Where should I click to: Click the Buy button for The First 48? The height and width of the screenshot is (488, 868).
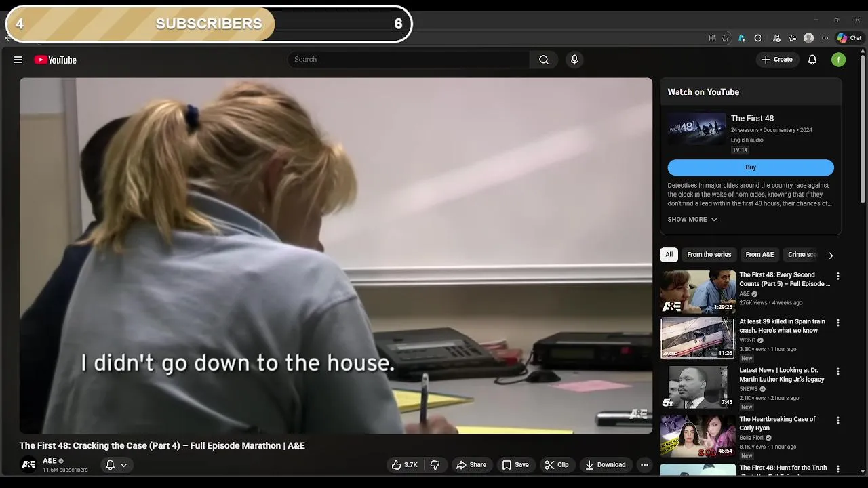[x=751, y=167]
